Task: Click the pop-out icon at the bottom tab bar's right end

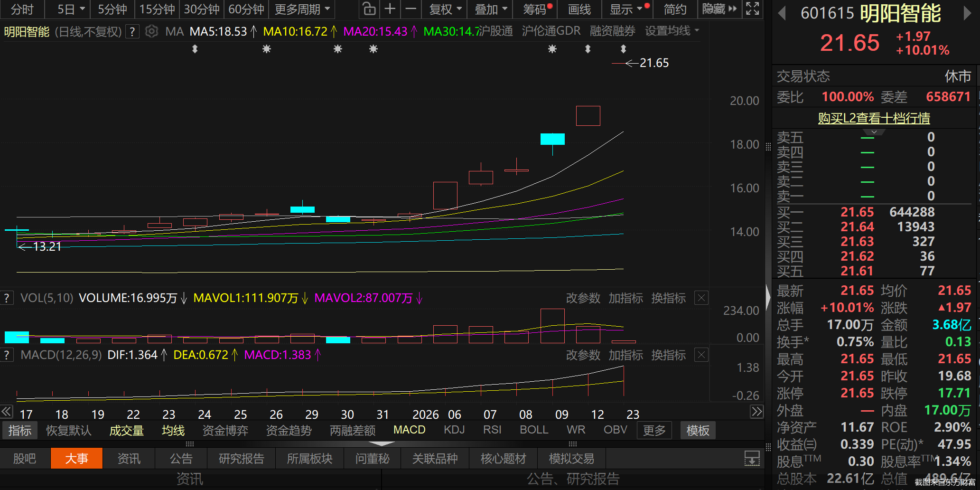Action: click(752, 459)
